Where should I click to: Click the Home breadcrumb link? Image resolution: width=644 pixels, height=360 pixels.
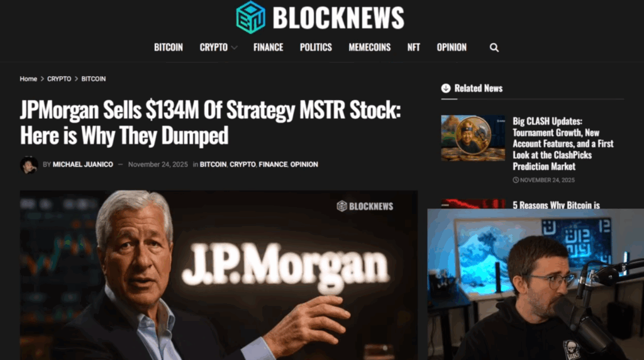pyautogui.click(x=28, y=79)
